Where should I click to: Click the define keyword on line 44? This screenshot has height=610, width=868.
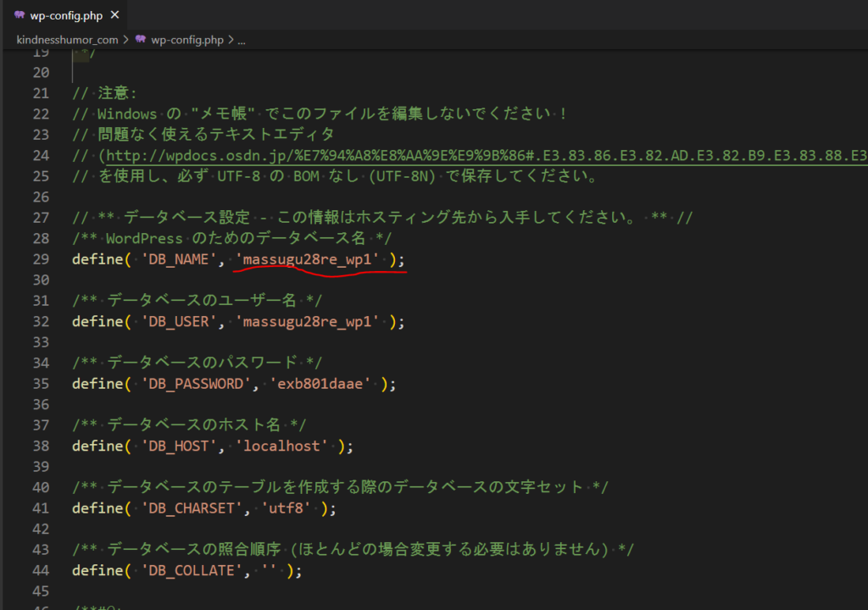[x=98, y=571]
